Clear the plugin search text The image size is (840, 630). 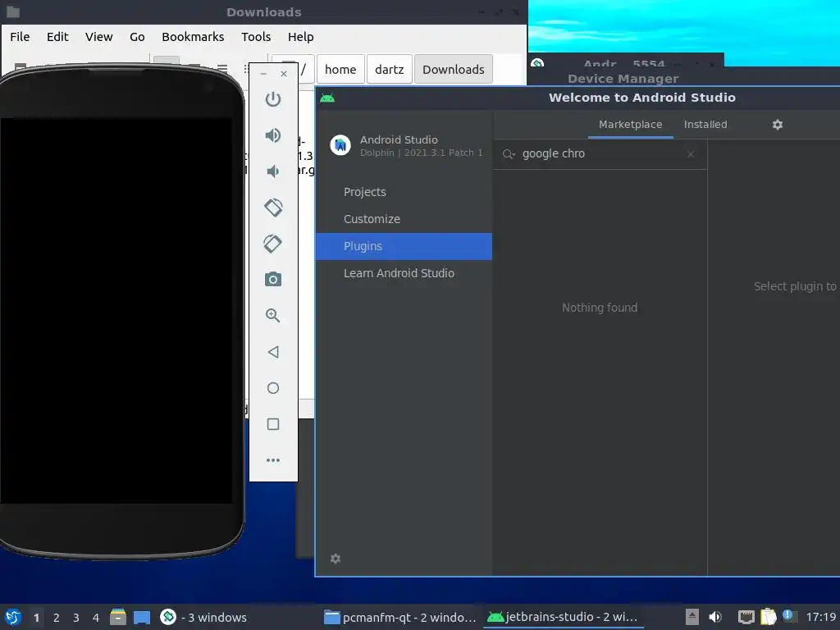pyautogui.click(x=691, y=154)
